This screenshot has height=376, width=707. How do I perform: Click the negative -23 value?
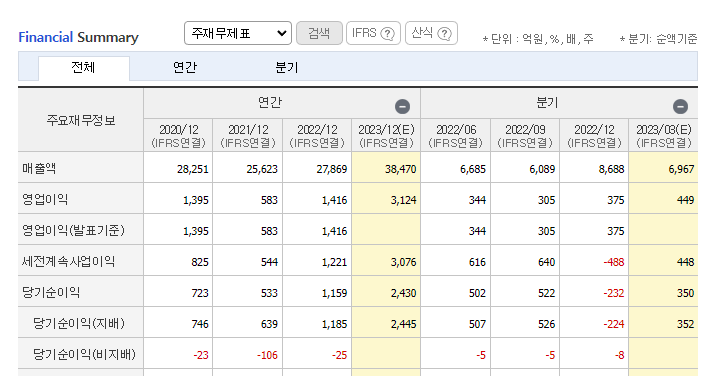(201, 356)
